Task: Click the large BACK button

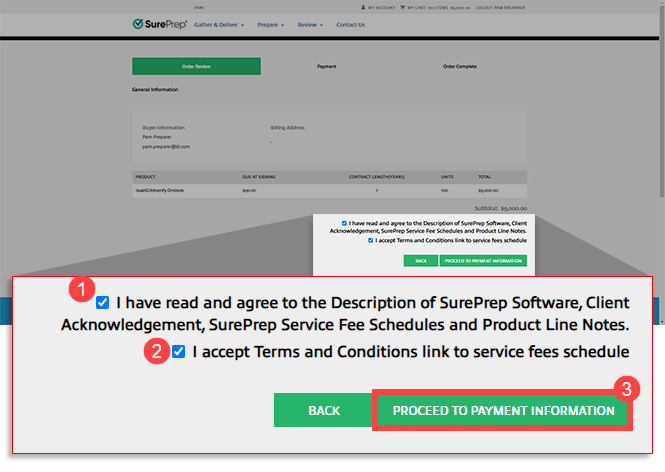Action: coord(324,410)
